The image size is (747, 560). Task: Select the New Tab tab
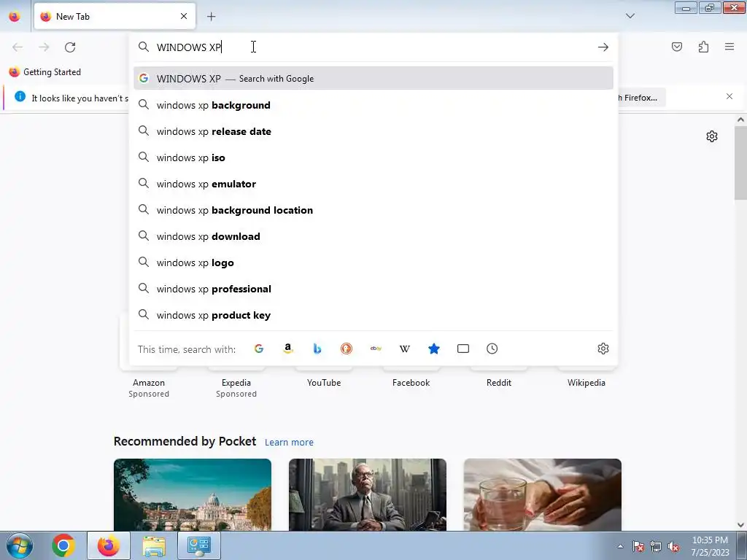(x=115, y=17)
